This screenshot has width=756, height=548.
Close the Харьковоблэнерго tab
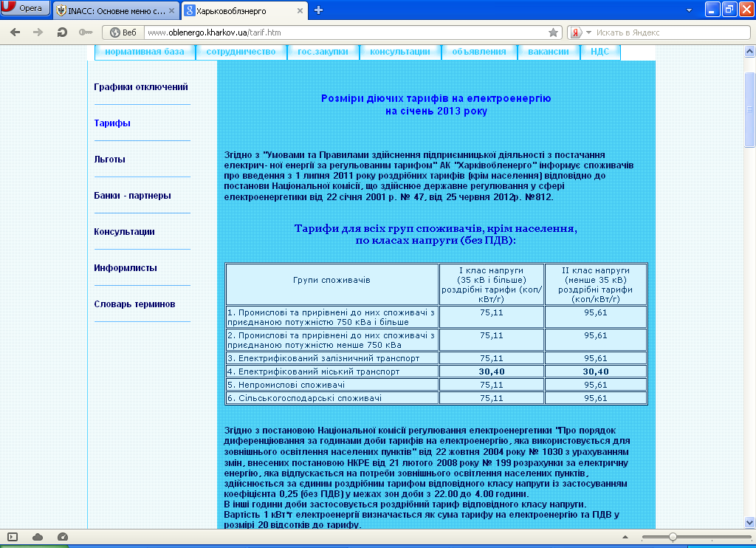(x=300, y=10)
